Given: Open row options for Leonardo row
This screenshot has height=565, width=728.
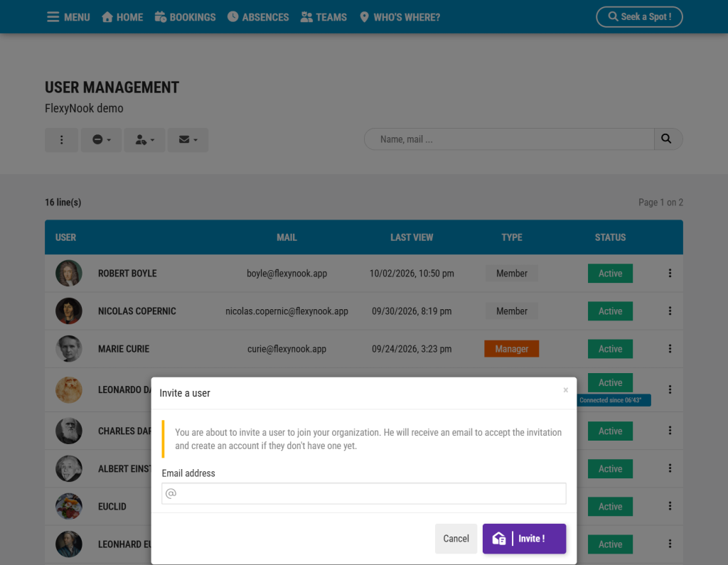Looking at the screenshot, I should click(x=670, y=389).
